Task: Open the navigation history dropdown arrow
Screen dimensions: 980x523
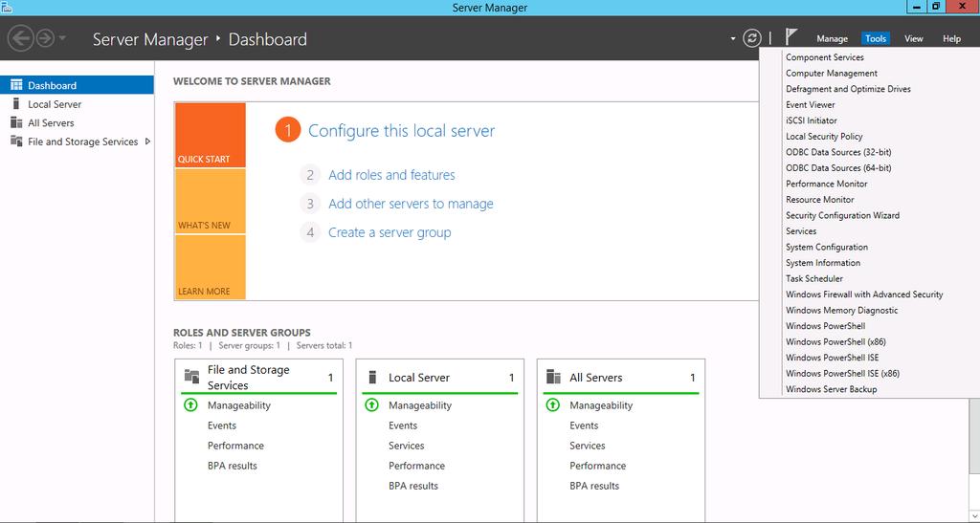Action: tap(62, 38)
